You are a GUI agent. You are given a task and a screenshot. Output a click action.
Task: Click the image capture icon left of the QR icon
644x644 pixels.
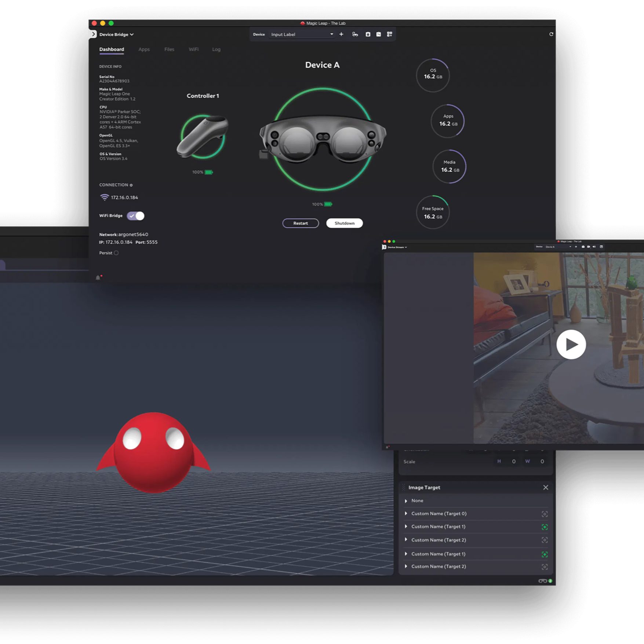[x=378, y=34]
